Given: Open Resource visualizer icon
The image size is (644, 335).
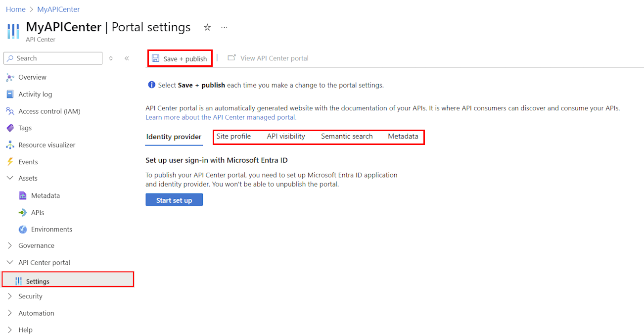Looking at the screenshot, I should (10, 145).
